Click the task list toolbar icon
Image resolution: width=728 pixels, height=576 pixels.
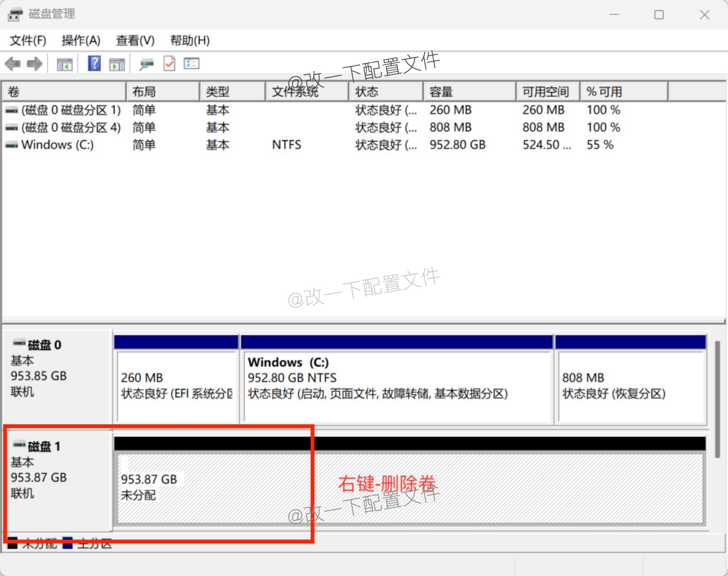click(191, 63)
